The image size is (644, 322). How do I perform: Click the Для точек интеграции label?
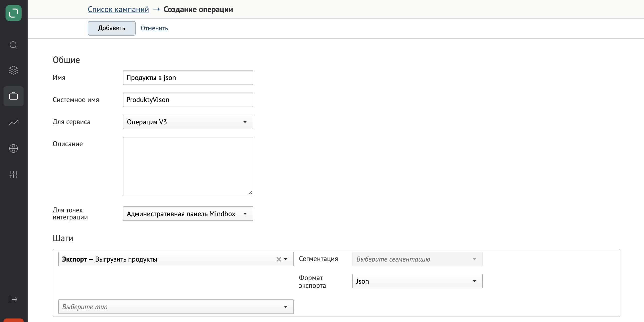[x=70, y=214]
